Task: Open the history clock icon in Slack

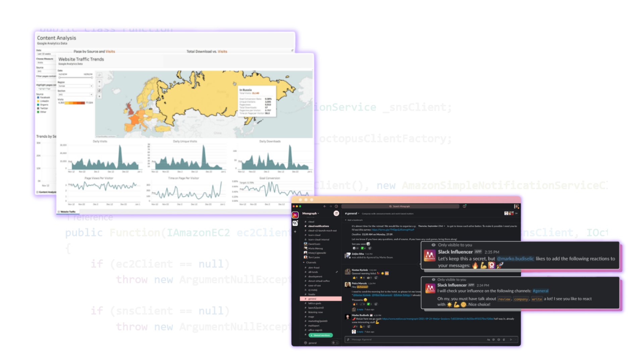Action: (336, 206)
